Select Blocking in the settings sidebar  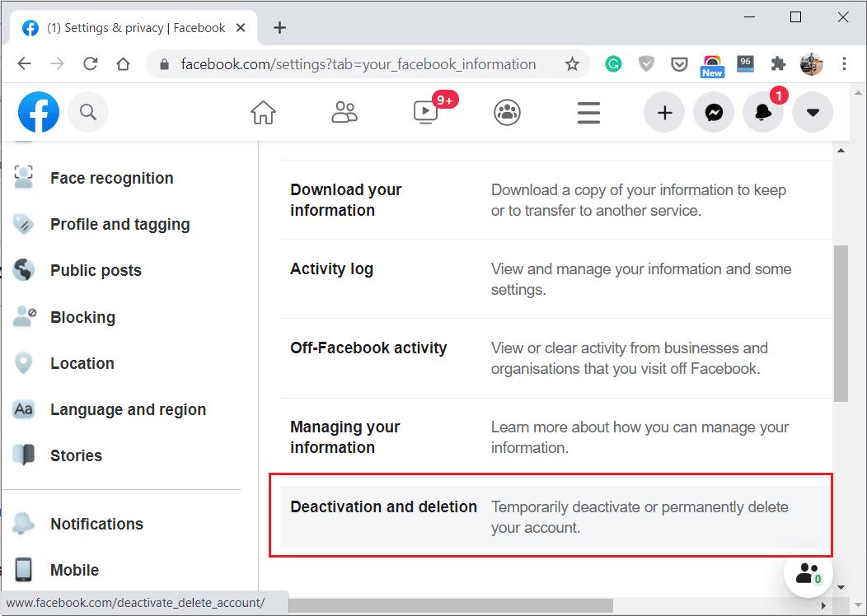tap(85, 317)
